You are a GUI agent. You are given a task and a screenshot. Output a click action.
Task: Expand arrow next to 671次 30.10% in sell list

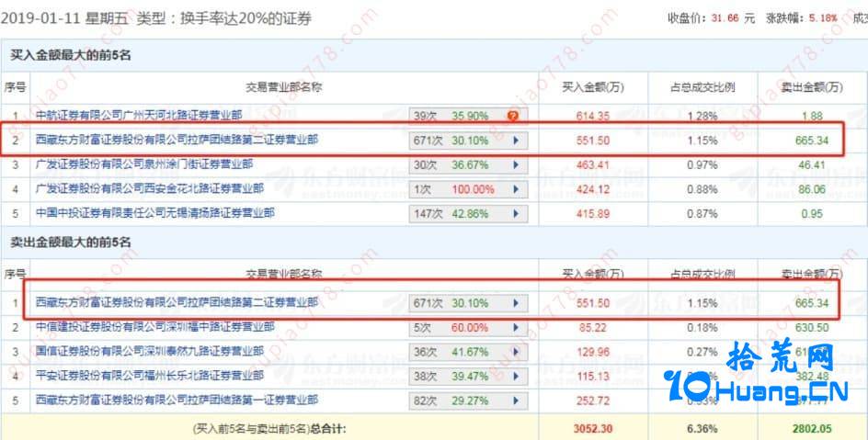coord(516,303)
